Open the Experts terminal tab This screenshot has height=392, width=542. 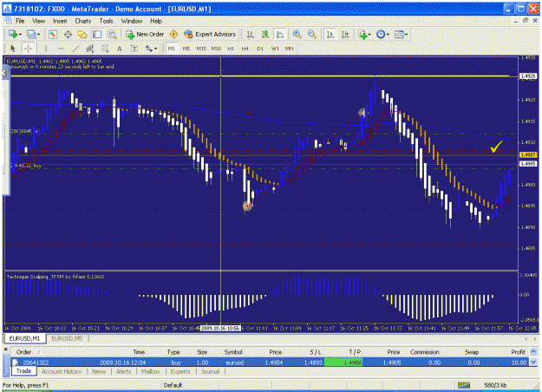180,371
